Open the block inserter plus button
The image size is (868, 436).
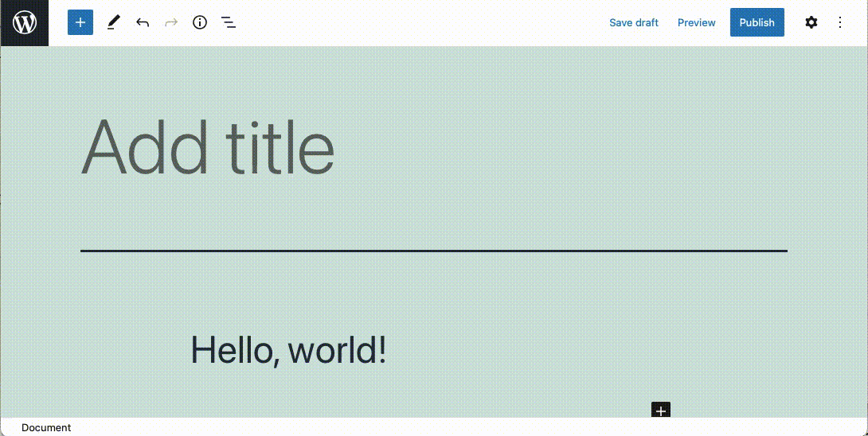(x=80, y=22)
